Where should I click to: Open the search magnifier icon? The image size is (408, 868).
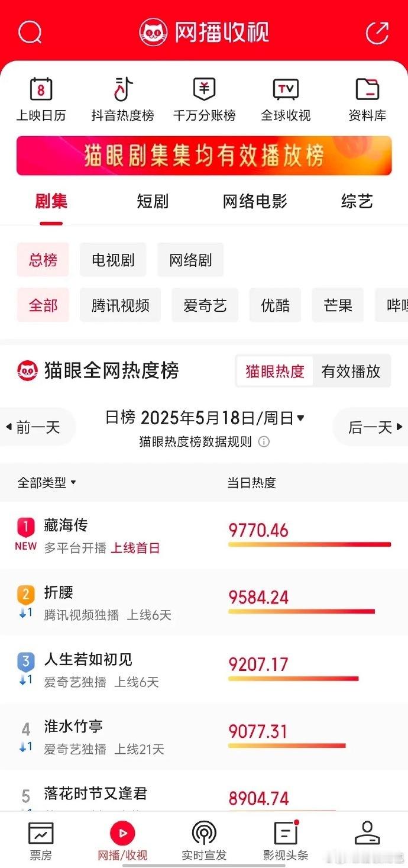tap(30, 33)
